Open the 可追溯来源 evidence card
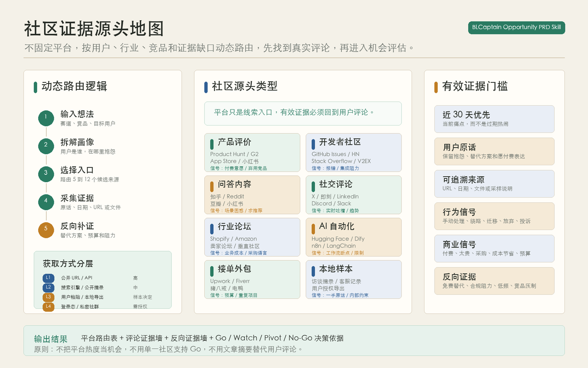Screen dimensions: 588x368 pos(494,184)
